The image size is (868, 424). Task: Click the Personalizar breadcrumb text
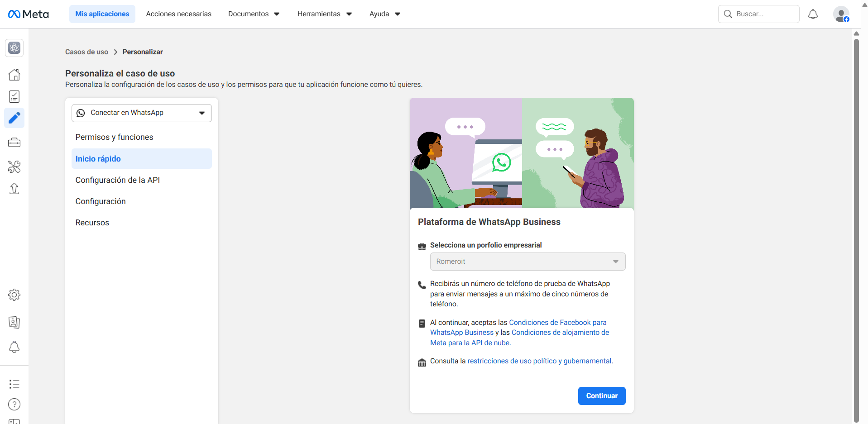[143, 52]
